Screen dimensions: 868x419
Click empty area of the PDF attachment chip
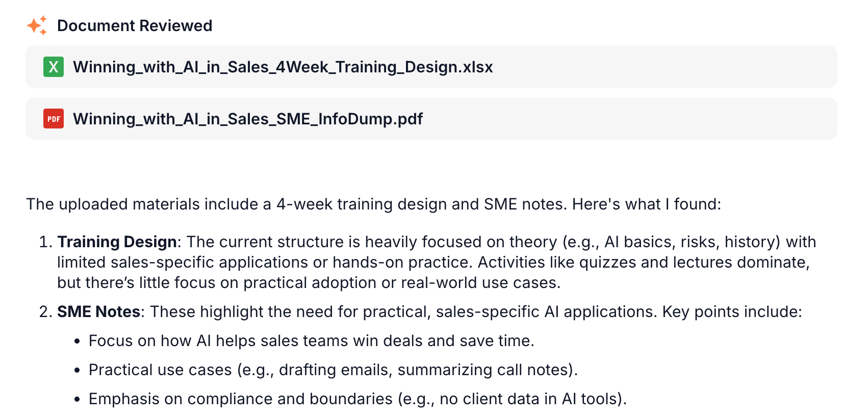(627, 119)
